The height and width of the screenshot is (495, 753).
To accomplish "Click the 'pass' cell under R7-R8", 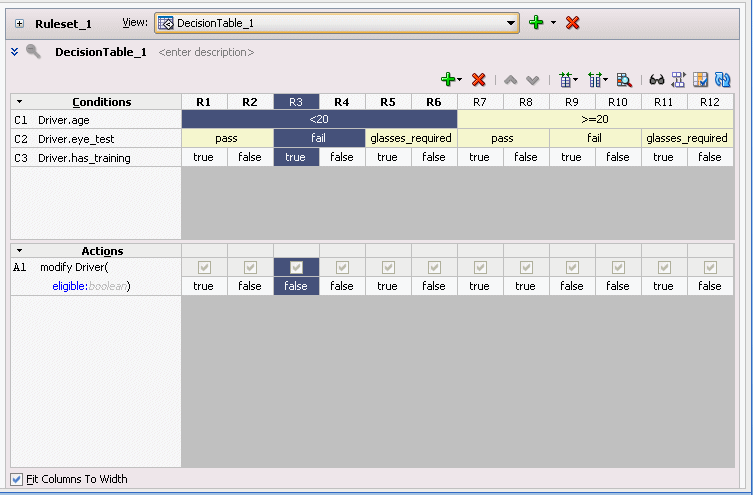I will tap(503, 138).
